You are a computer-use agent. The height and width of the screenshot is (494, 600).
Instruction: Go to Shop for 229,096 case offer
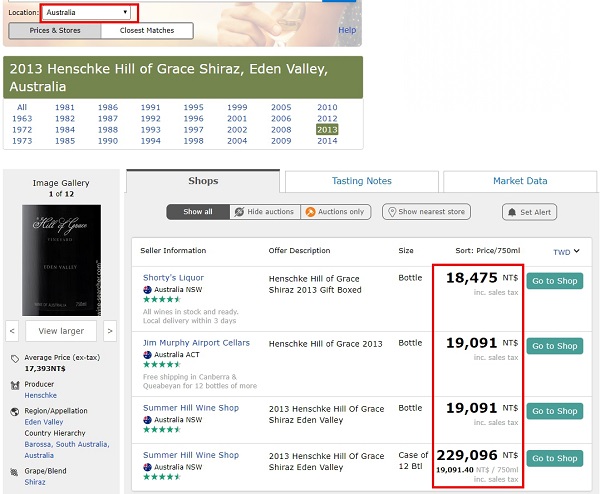555,458
